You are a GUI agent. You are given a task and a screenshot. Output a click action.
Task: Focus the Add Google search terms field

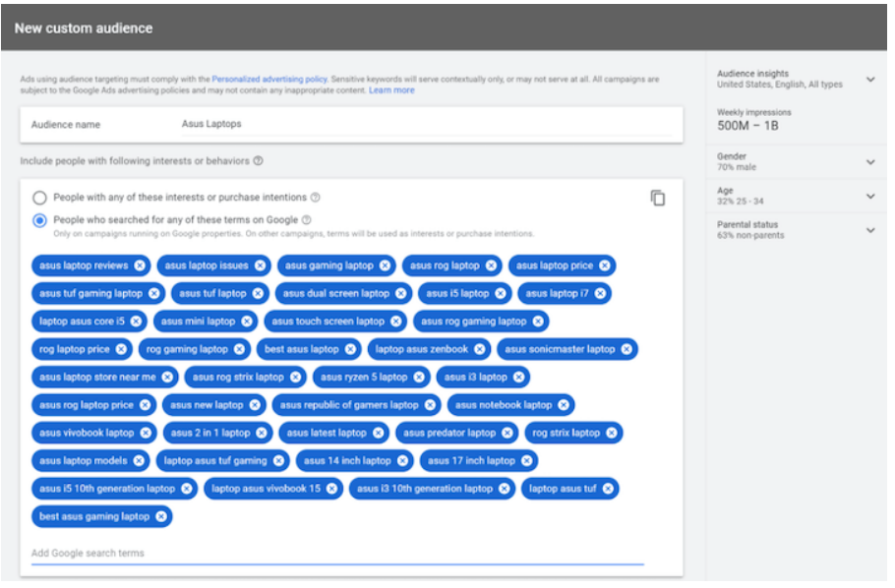(x=337, y=554)
